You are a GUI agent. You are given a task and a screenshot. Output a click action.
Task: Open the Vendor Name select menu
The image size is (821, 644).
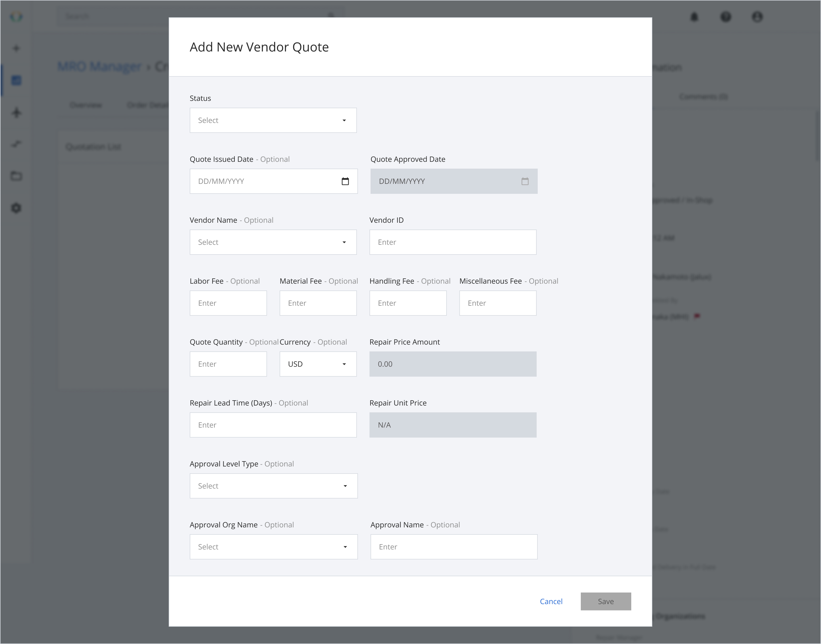coord(273,242)
